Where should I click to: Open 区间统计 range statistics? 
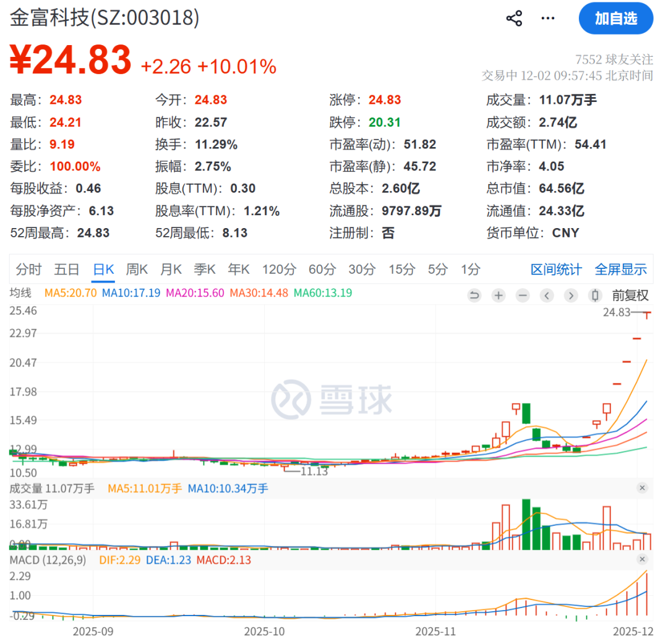click(x=556, y=269)
